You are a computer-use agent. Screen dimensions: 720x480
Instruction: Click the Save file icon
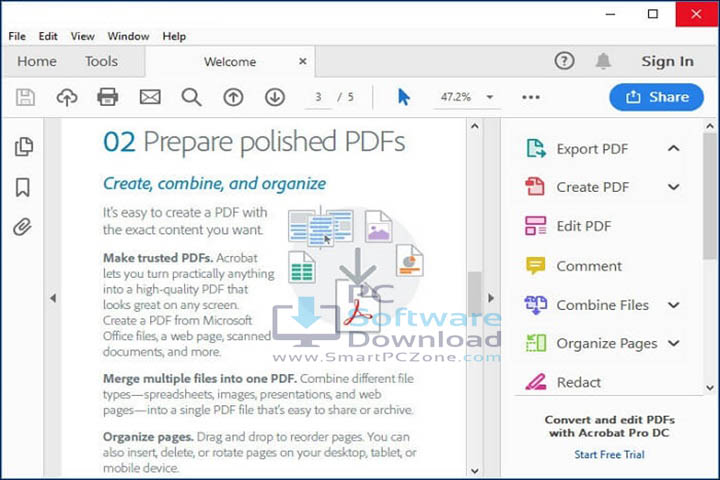tap(25, 97)
